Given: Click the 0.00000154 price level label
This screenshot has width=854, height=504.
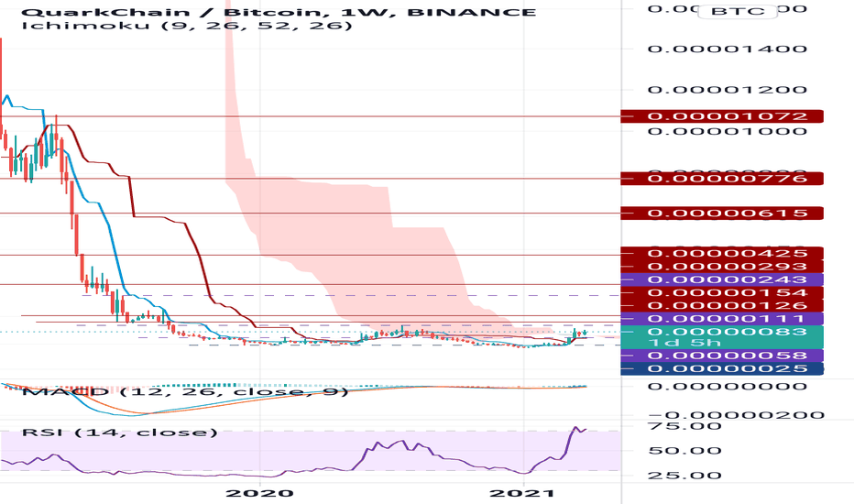Looking at the screenshot, I should [722, 292].
